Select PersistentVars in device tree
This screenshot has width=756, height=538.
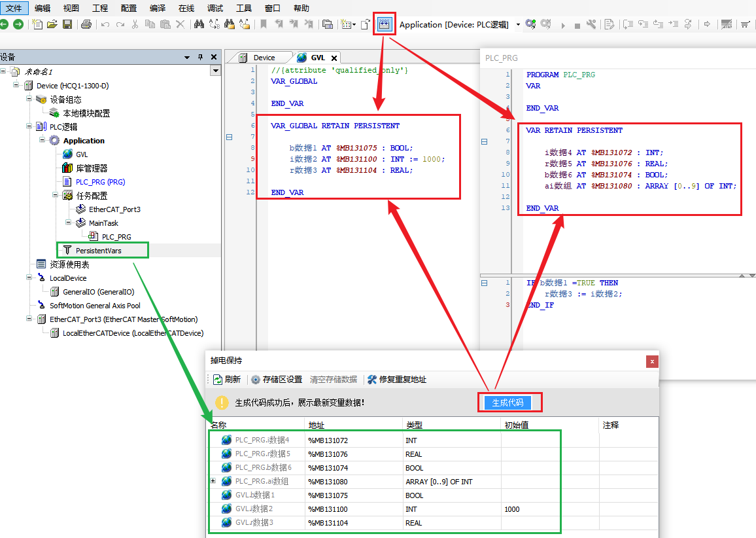click(x=98, y=250)
